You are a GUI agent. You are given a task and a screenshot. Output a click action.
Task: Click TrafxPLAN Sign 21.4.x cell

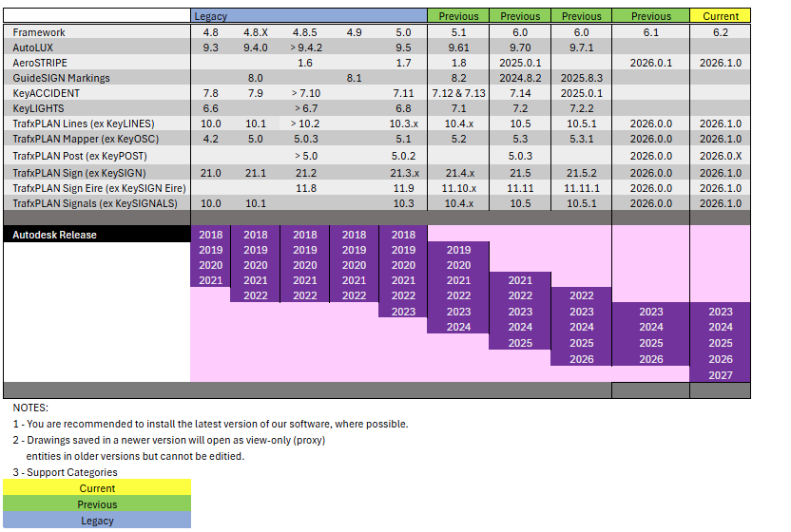(x=459, y=173)
